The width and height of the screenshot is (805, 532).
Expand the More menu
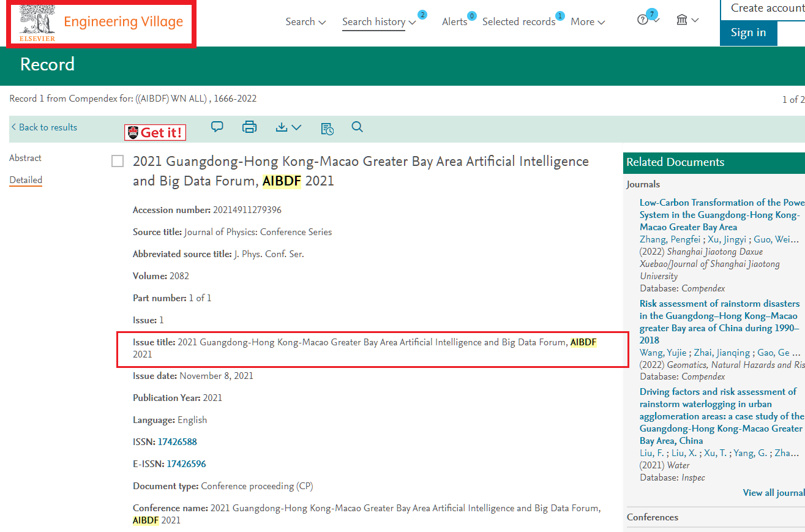click(x=588, y=21)
